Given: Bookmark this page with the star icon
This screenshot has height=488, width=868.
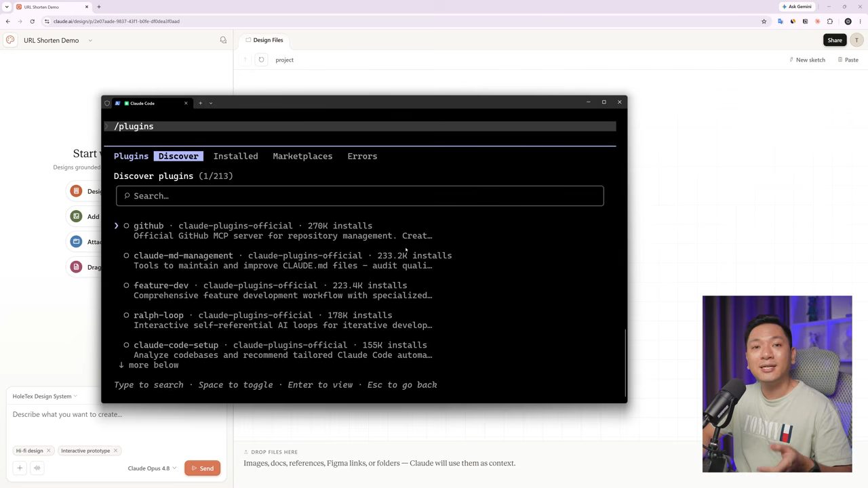Looking at the screenshot, I should pos(764,21).
